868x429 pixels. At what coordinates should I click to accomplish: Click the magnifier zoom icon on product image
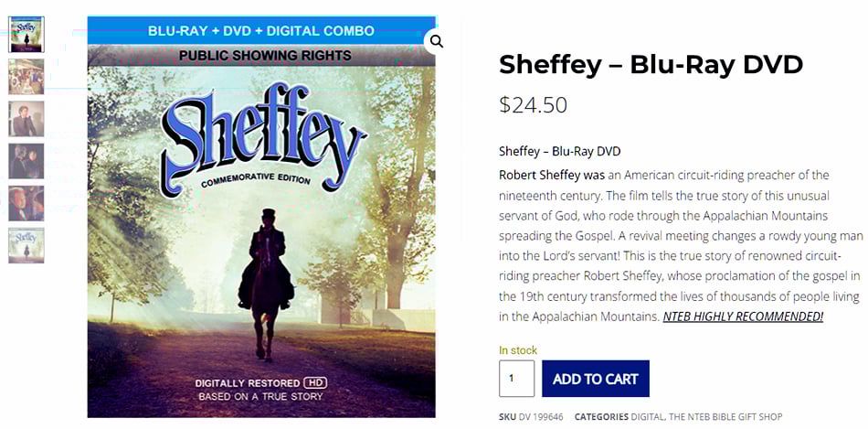(437, 41)
